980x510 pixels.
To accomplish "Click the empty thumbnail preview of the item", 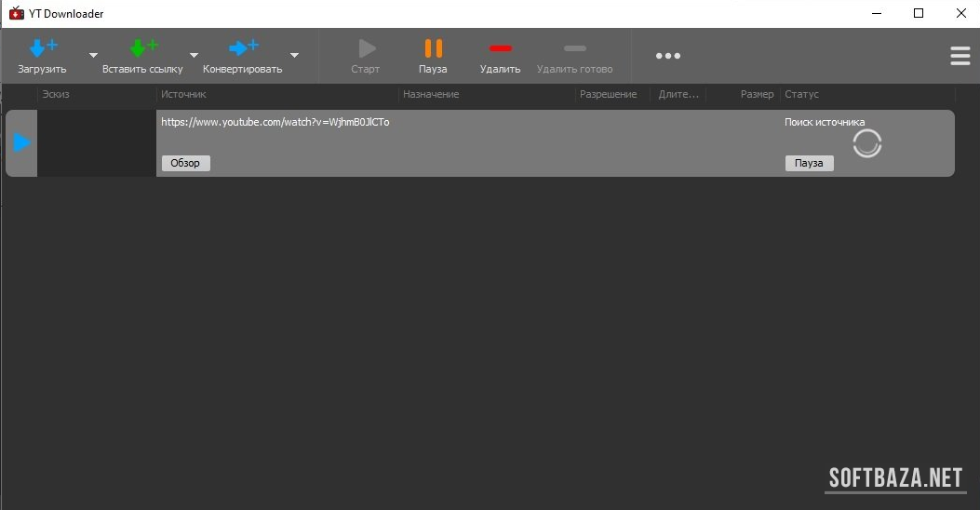I will tap(96, 142).
